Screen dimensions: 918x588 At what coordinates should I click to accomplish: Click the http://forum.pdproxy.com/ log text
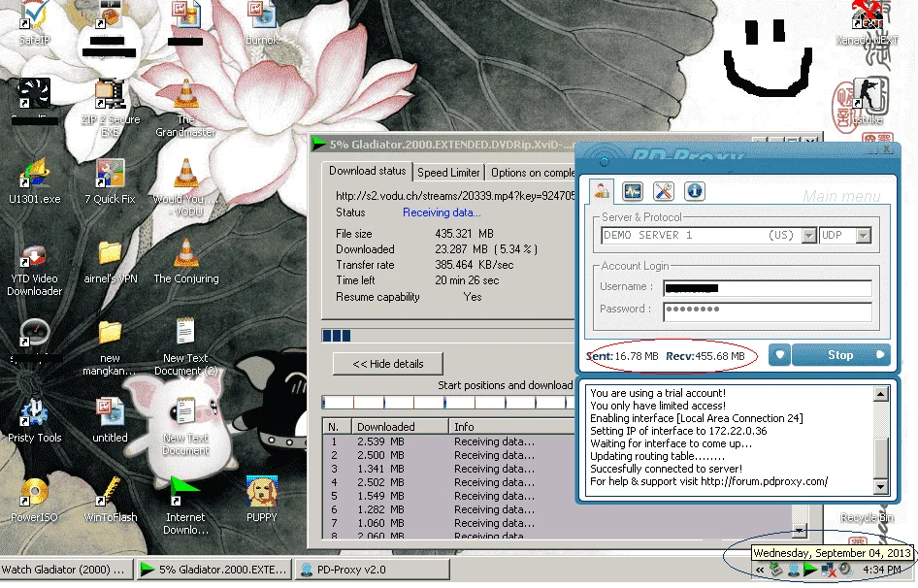[764, 481]
